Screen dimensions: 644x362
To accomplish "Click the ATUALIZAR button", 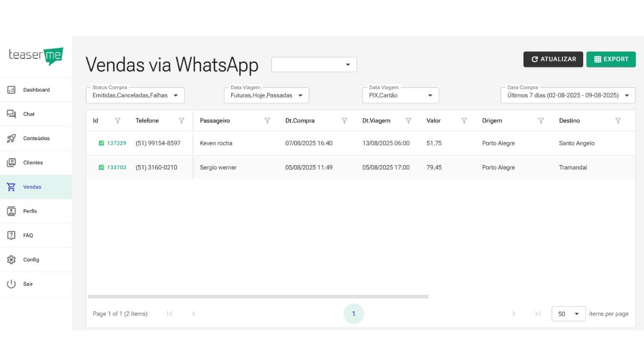I will (553, 60).
